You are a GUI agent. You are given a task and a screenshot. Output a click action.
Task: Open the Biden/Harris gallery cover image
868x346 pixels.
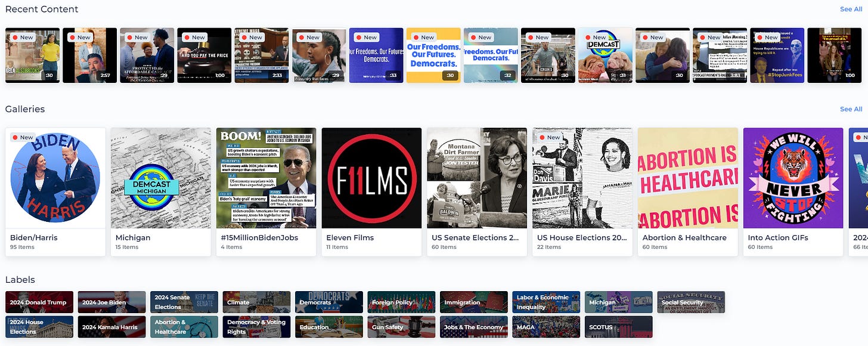pos(55,178)
